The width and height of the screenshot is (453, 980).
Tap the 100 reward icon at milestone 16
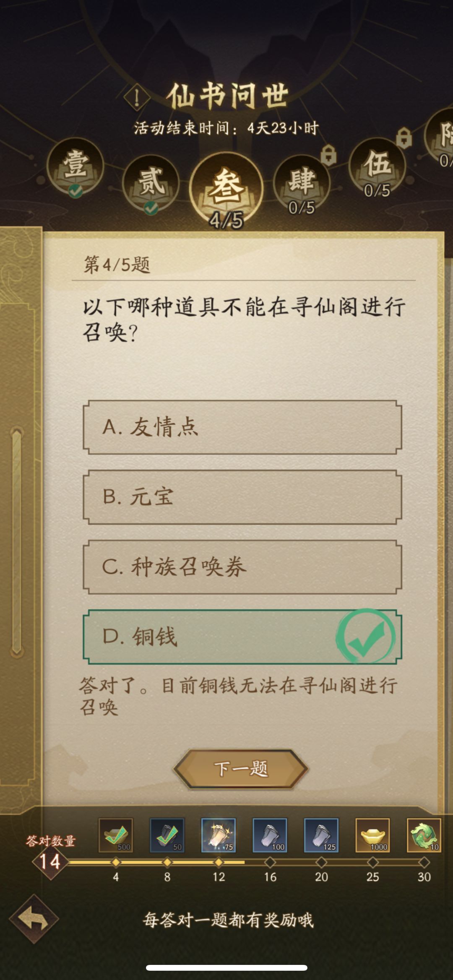pos(270,835)
